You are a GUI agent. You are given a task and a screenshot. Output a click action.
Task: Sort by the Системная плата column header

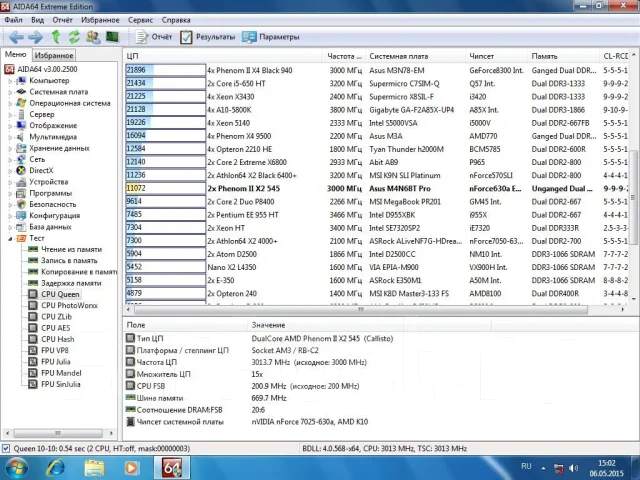point(416,56)
